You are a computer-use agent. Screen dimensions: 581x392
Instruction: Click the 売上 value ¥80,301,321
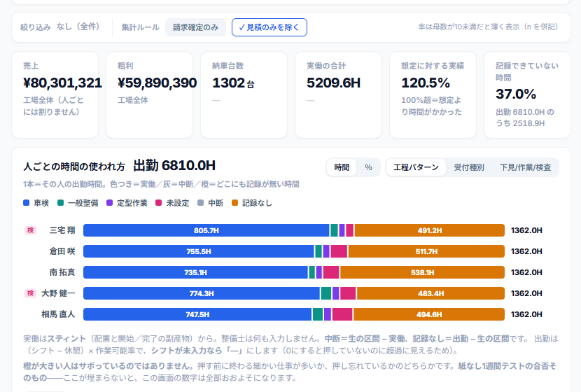tap(62, 83)
